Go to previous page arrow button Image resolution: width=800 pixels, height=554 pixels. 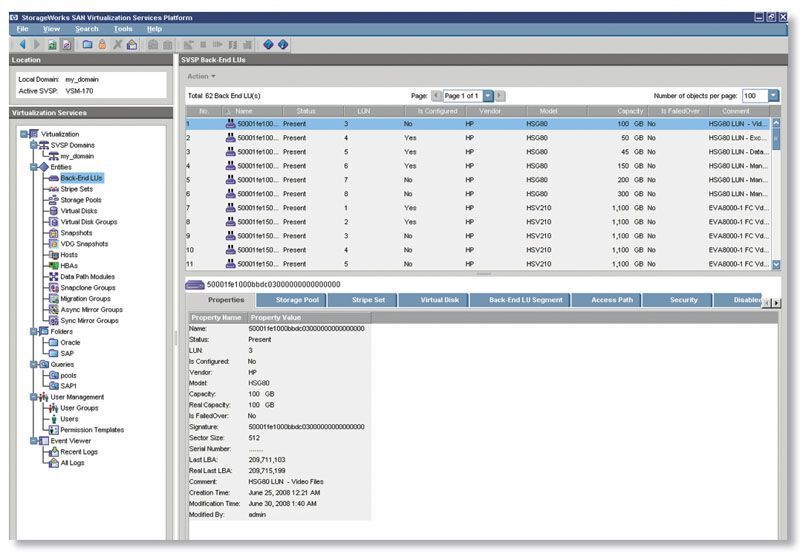[437, 95]
